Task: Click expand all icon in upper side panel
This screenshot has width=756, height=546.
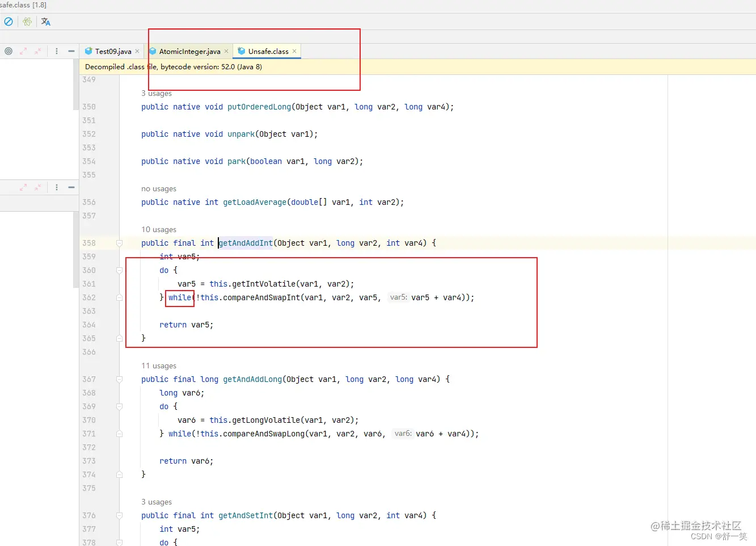Action: click(x=23, y=51)
